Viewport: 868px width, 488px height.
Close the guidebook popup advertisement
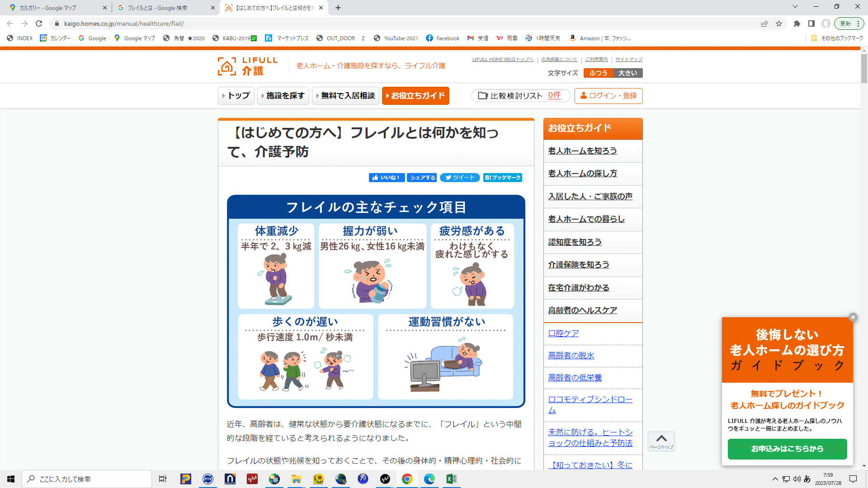[x=853, y=317]
